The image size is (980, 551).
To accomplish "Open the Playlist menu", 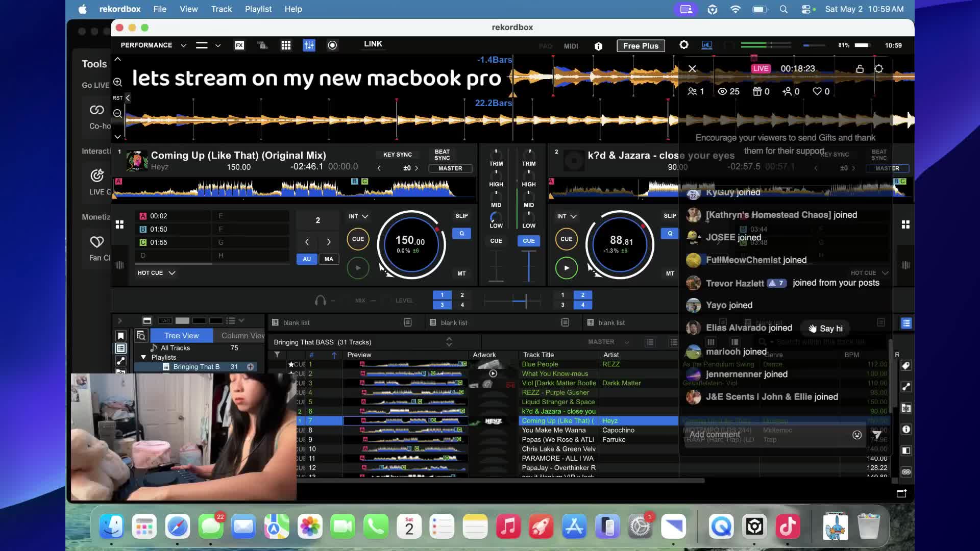I will 258,9.
